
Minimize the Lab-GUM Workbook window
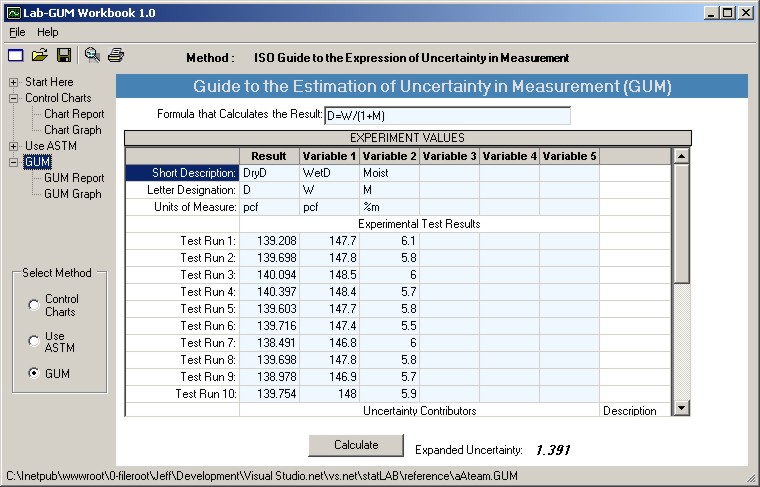[711, 13]
